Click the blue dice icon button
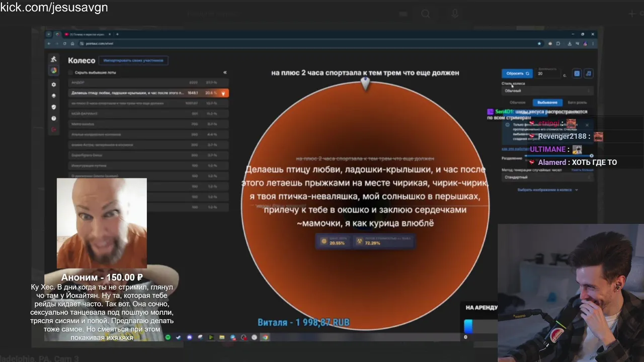644x362 pixels. 577,73
